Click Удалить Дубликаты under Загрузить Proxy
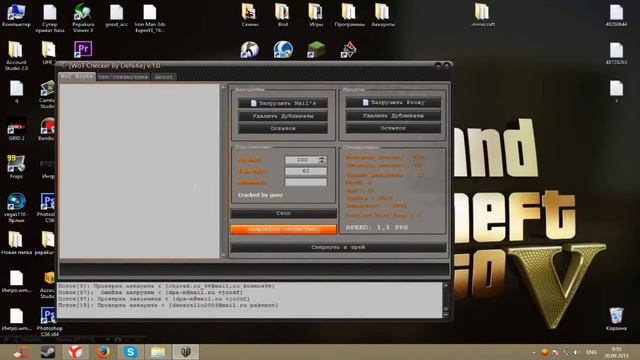This screenshot has height=360, width=640. click(x=393, y=116)
